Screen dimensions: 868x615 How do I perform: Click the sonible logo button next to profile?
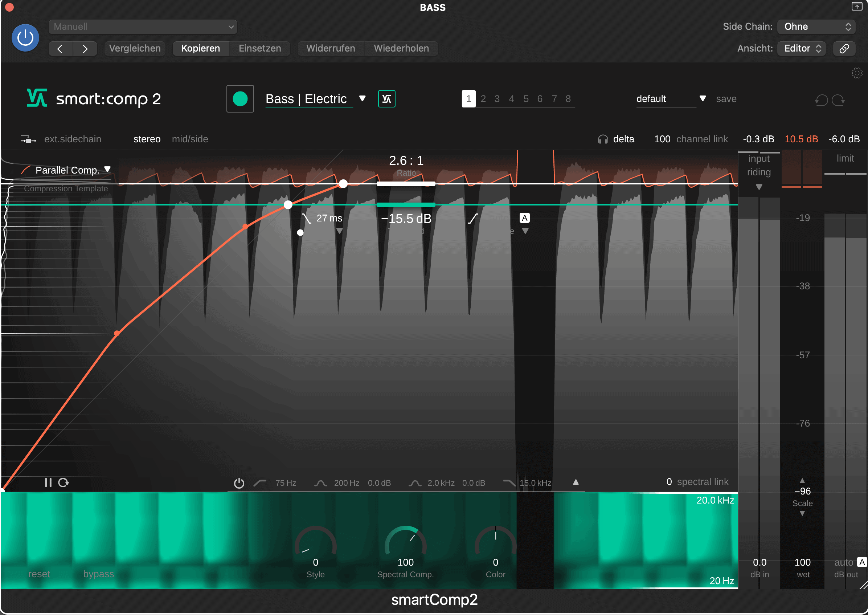click(386, 99)
